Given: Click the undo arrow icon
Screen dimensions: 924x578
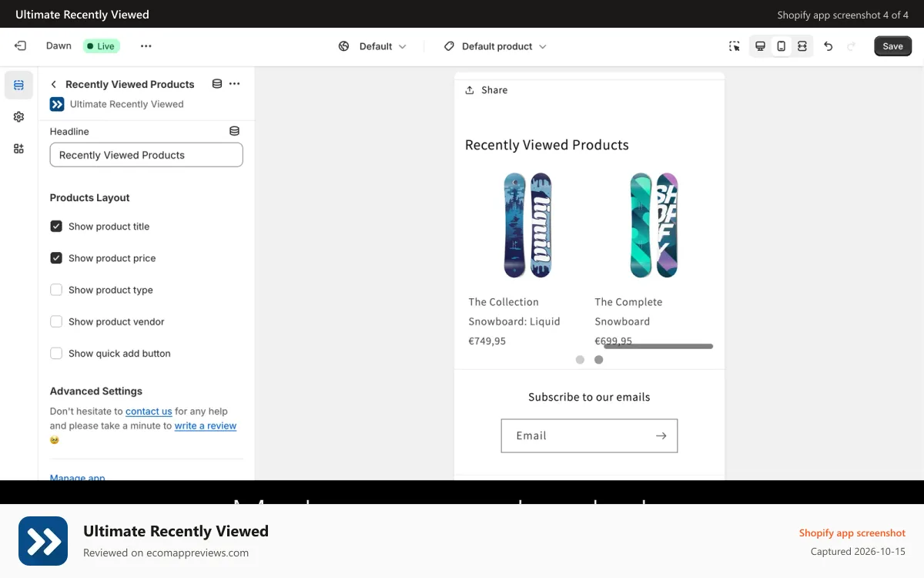Looking at the screenshot, I should pos(829,46).
